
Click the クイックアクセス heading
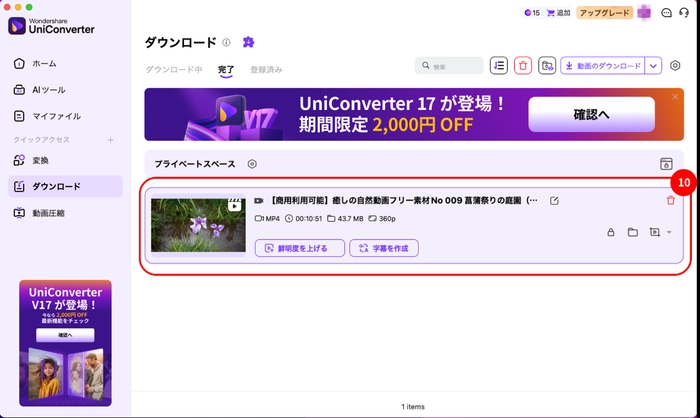(42, 140)
